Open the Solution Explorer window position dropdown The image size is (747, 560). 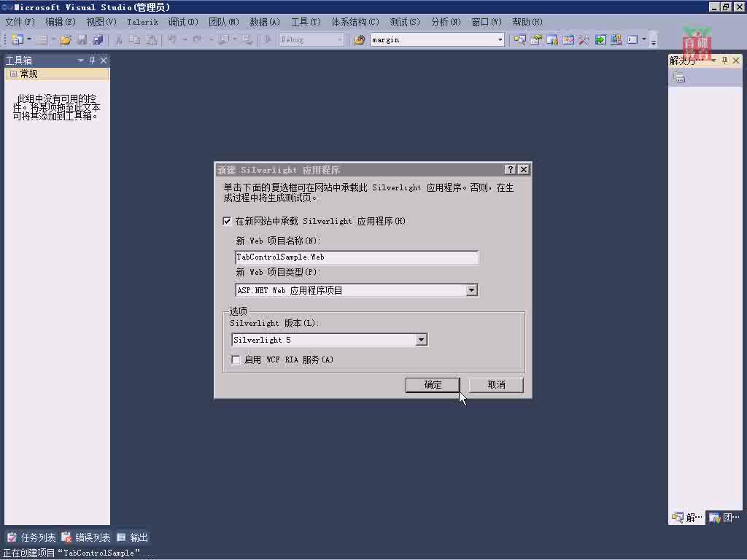tap(713, 60)
